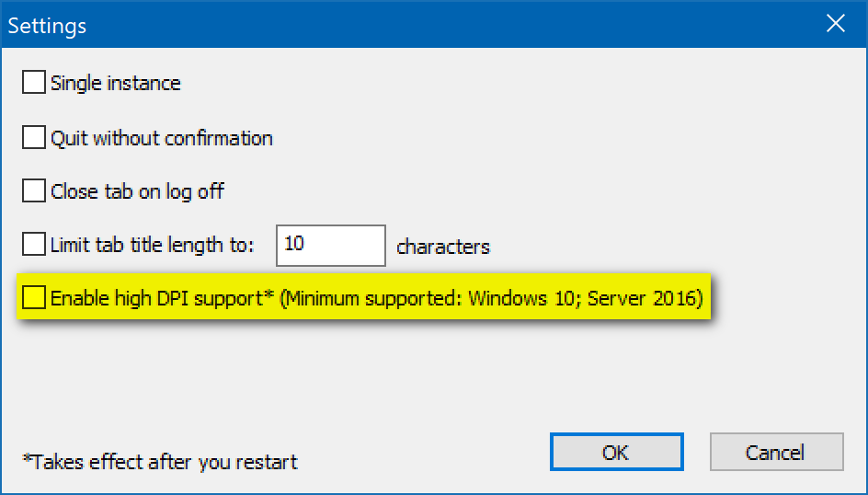Tick the Single instance checkbox
This screenshot has height=495, width=868.
[34, 83]
